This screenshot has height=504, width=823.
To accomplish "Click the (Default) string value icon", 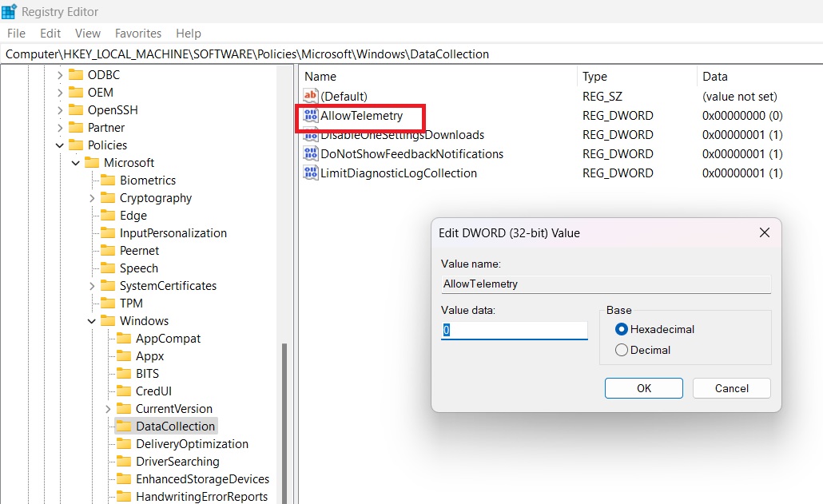I will pyautogui.click(x=311, y=97).
